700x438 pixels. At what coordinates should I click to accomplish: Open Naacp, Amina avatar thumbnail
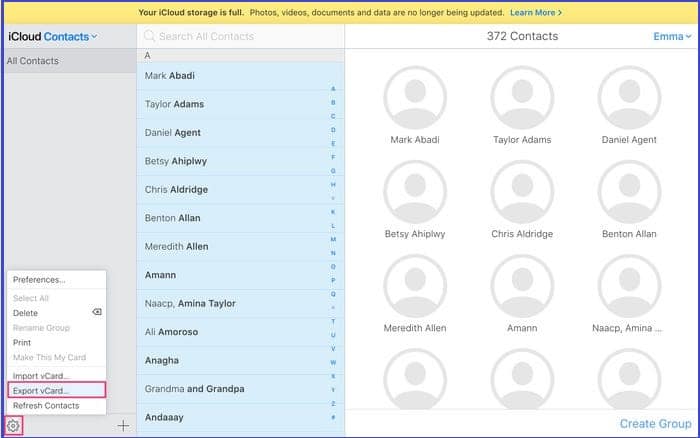coord(629,286)
